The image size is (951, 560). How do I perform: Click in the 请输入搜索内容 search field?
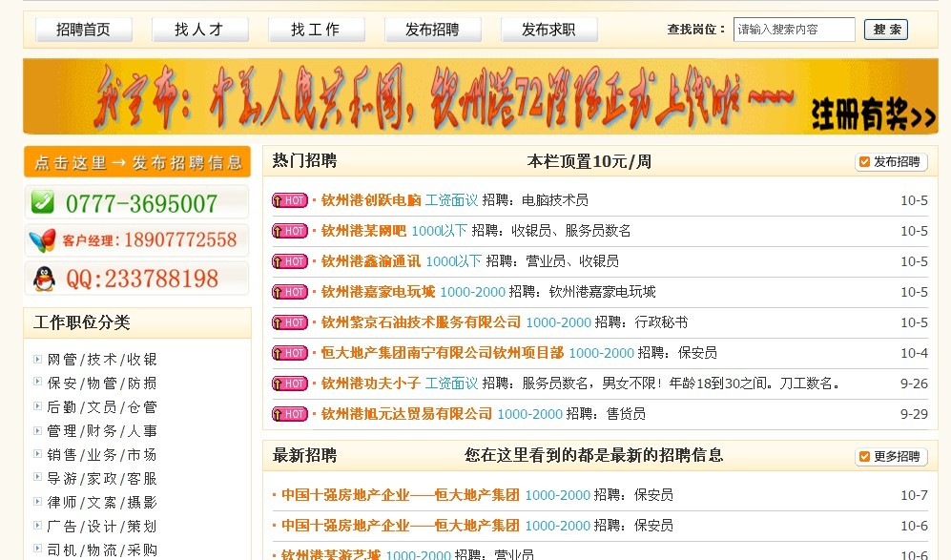click(x=794, y=30)
